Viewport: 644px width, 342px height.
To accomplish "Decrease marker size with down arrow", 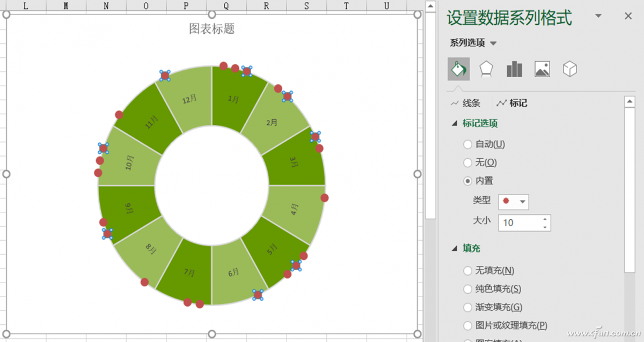I will pos(545,227).
